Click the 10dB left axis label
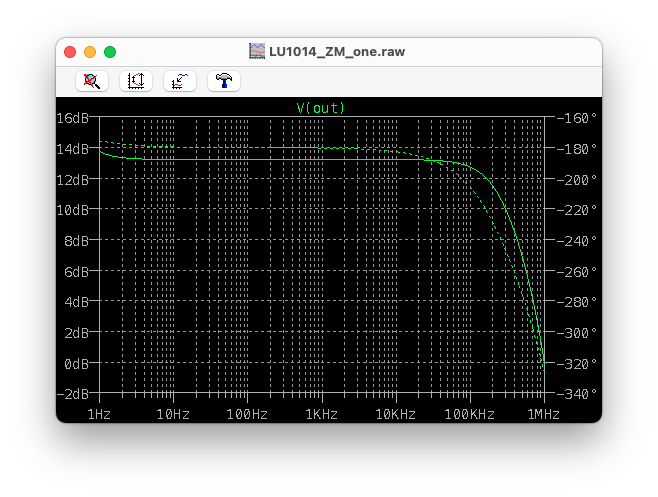Image resolution: width=658 pixels, height=497 pixels. click(x=73, y=210)
